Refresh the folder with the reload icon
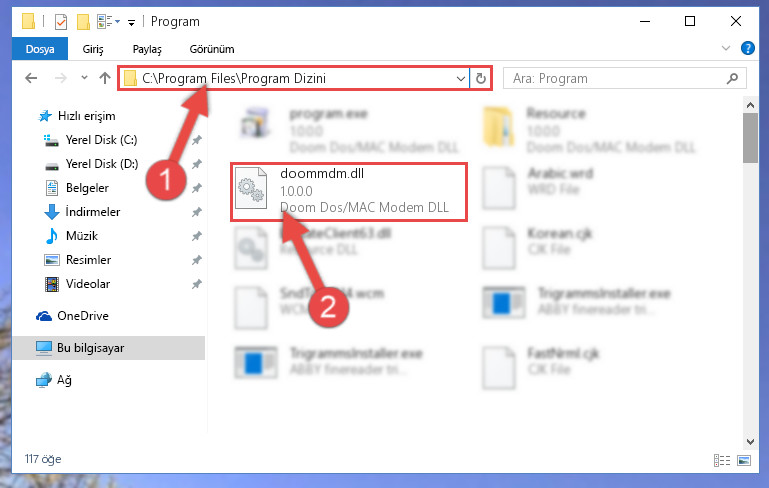 (481, 78)
